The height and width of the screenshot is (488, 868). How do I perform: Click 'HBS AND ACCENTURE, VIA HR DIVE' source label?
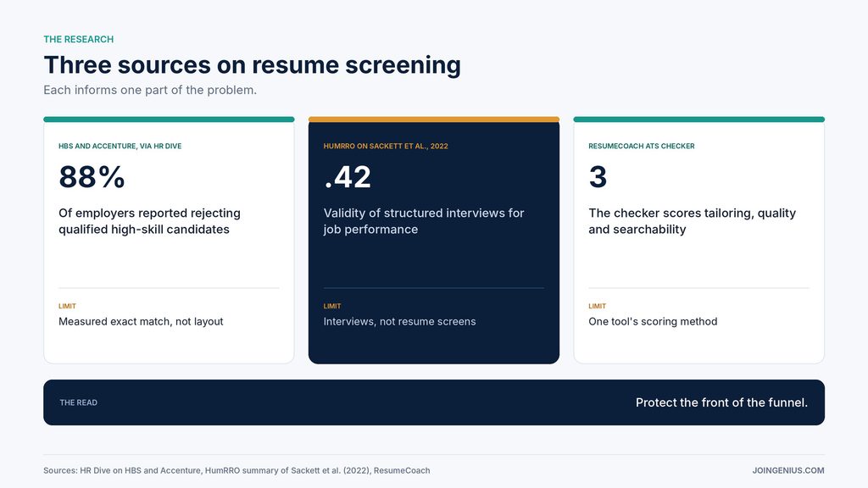[x=120, y=146]
